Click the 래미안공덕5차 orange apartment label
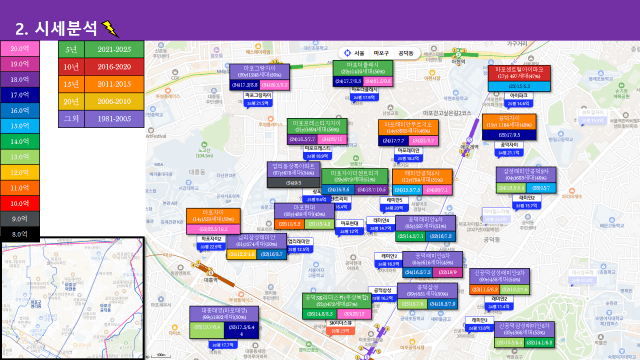 [422, 177]
